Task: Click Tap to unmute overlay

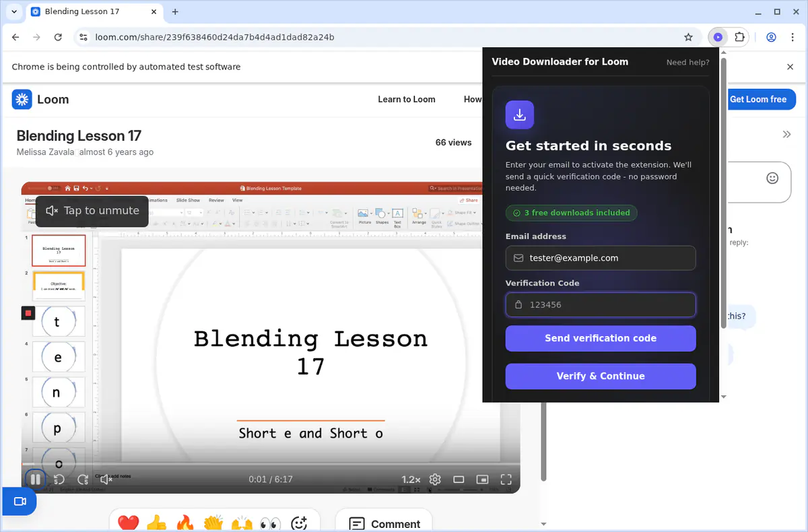Action: coord(92,211)
